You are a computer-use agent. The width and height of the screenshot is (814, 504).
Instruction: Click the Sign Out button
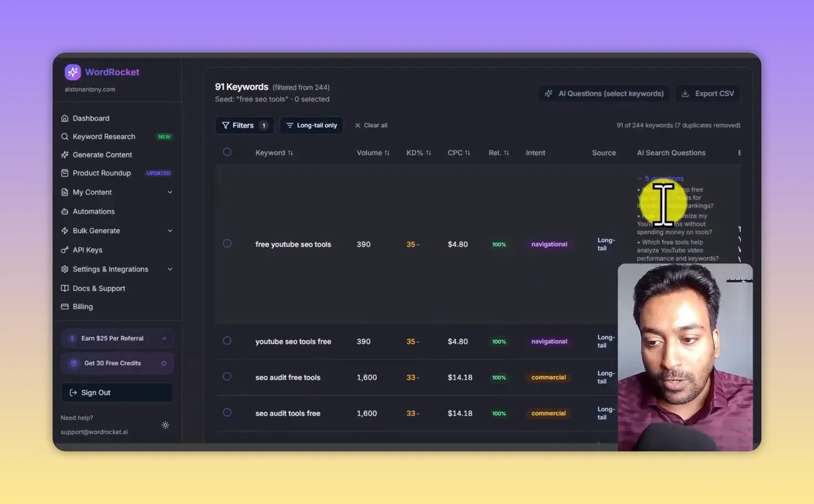coord(117,393)
